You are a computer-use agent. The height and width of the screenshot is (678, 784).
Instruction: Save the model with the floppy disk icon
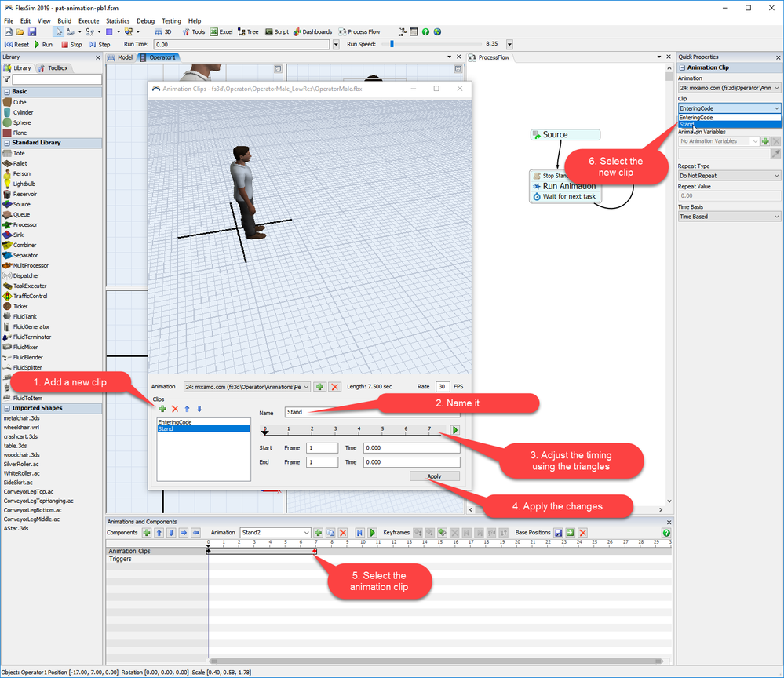coord(32,31)
